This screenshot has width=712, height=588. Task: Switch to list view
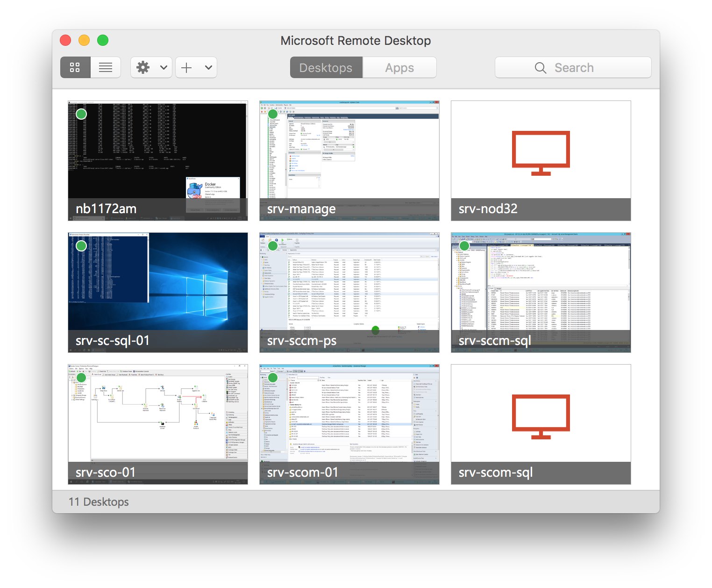[106, 68]
